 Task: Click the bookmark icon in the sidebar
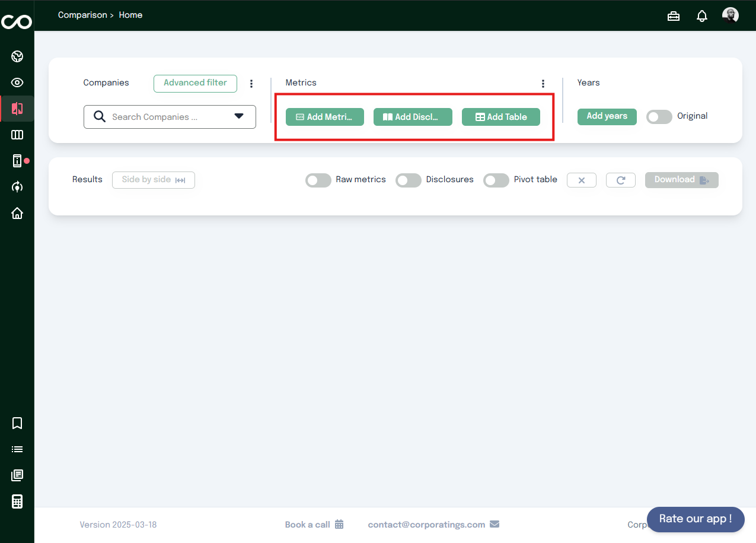coord(17,423)
